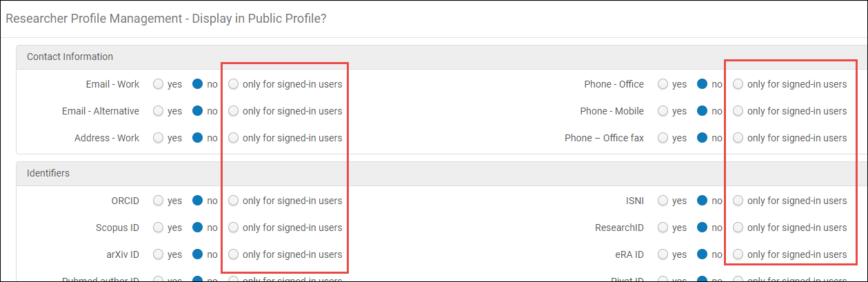Click the Contact Information section header
The image size is (868, 282).
click(70, 57)
